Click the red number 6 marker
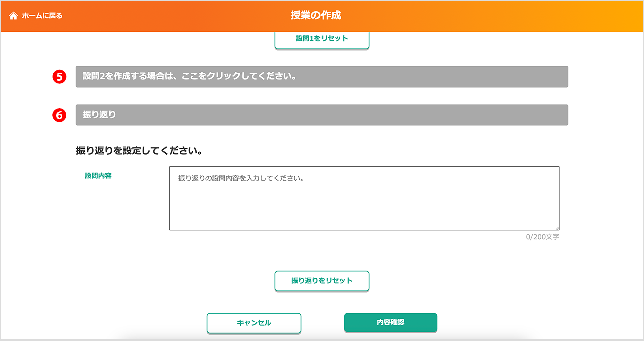Viewport: 644px width, 341px height. (59, 115)
